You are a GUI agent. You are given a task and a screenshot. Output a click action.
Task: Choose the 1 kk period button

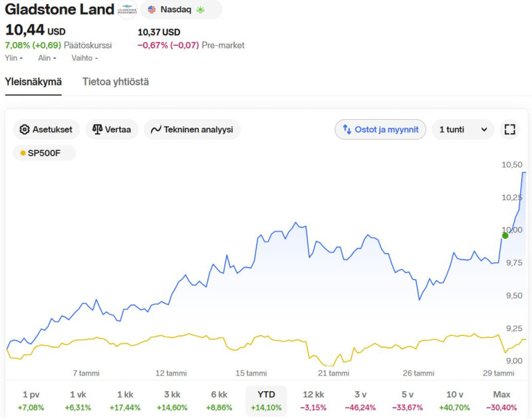pos(125,400)
